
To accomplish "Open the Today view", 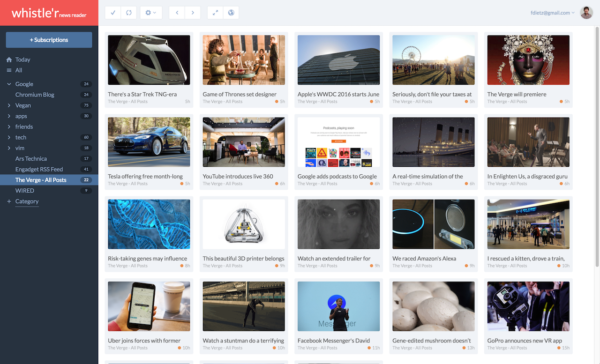I will tap(22, 59).
